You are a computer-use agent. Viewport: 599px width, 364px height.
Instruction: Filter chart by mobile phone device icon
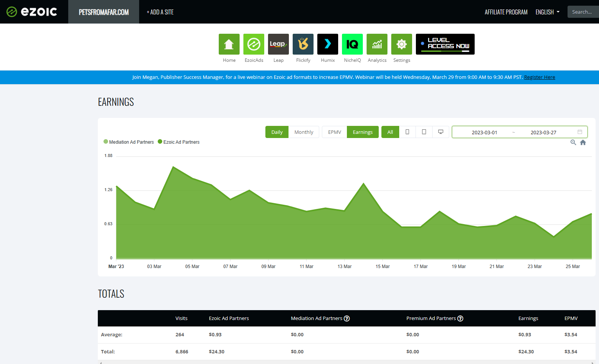click(x=407, y=132)
